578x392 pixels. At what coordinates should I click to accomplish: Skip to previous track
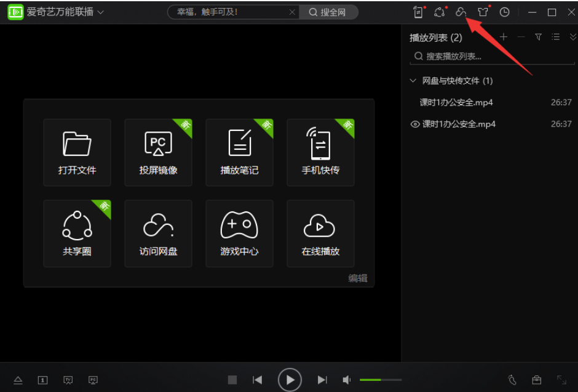click(x=257, y=380)
